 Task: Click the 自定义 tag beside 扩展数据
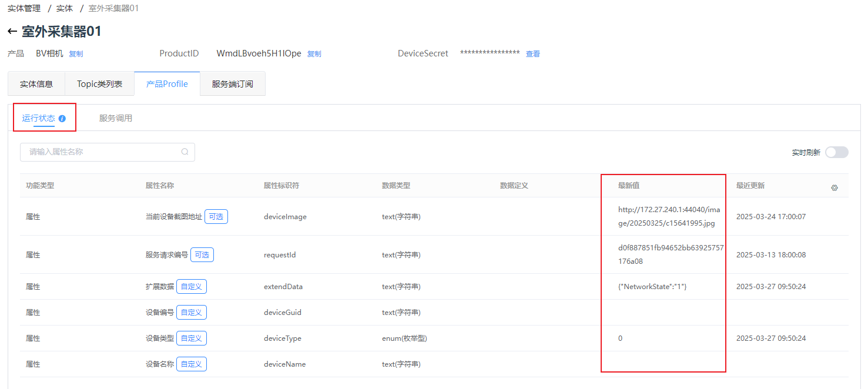[x=192, y=287]
